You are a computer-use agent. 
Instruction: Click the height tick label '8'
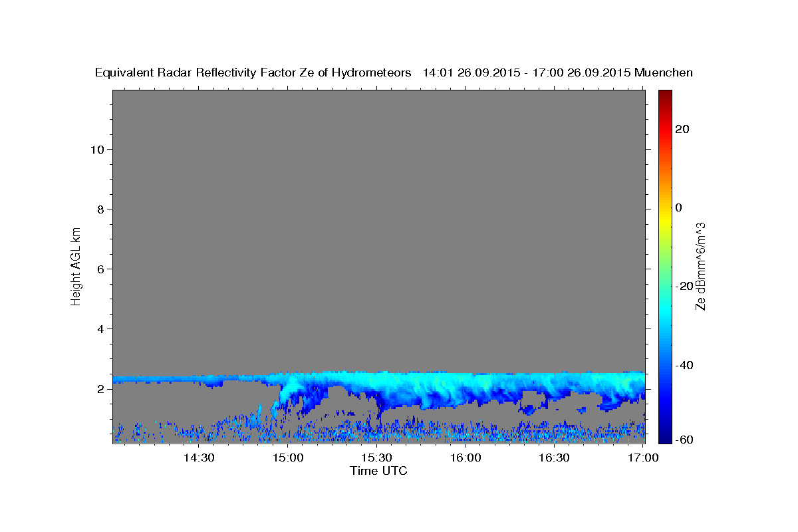click(x=99, y=209)
